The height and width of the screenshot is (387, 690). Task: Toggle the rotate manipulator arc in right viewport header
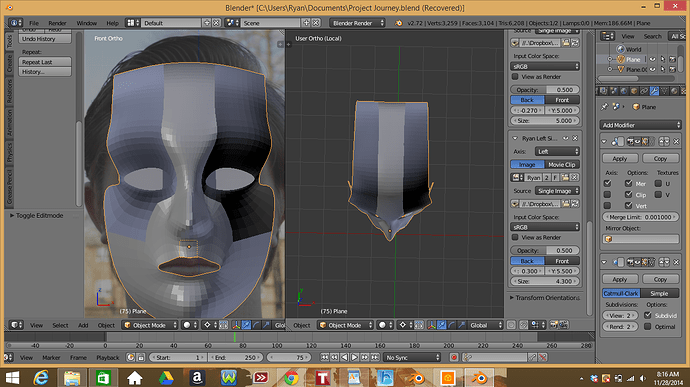[451, 325]
